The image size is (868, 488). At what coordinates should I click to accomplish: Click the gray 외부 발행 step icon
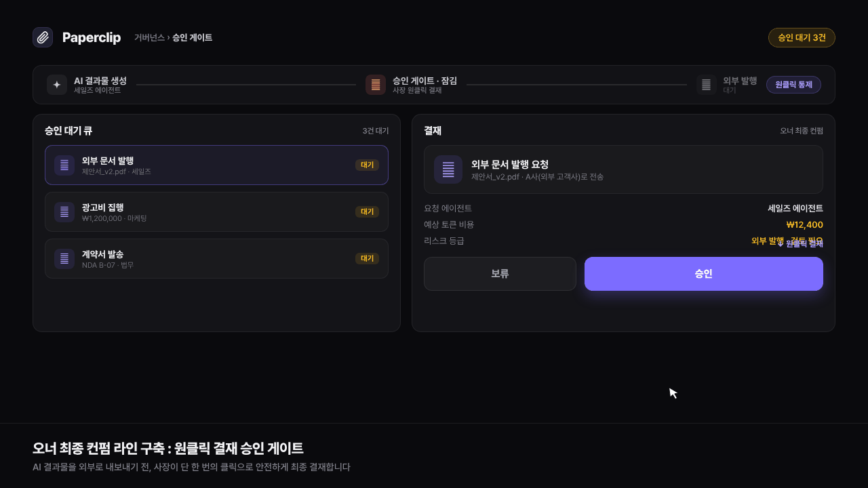707,85
